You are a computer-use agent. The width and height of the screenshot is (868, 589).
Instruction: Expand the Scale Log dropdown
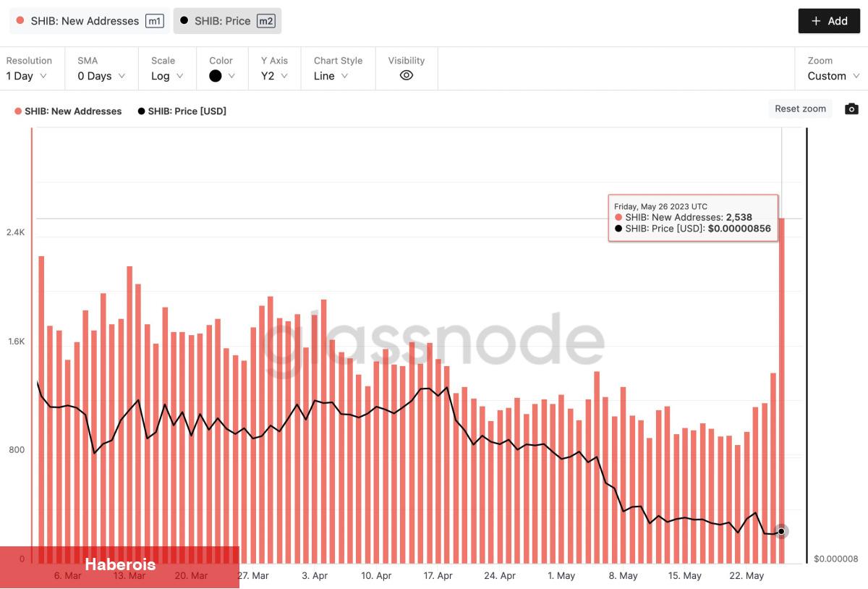pyautogui.click(x=167, y=76)
